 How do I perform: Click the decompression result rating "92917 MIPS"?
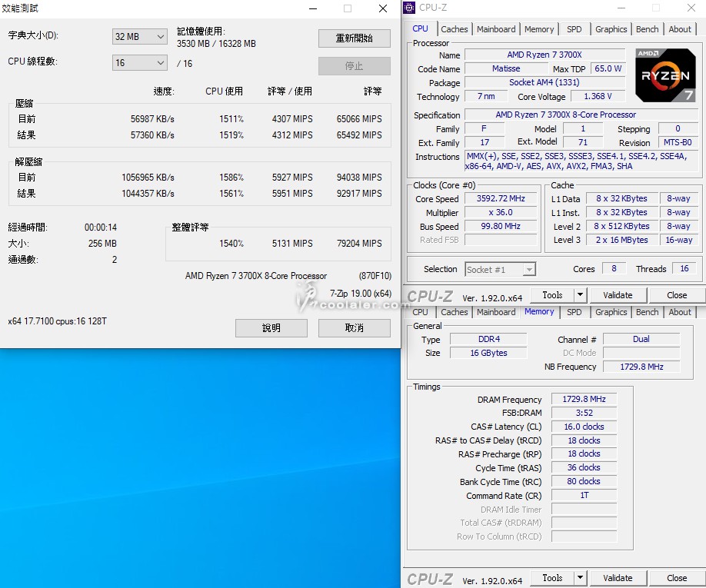[359, 194]
